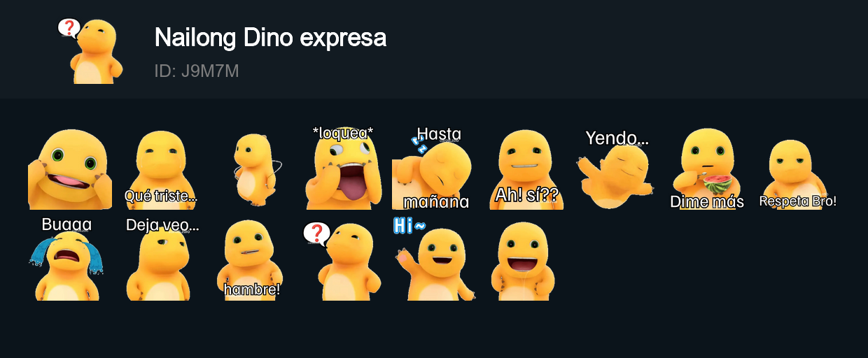Select the last open-mouth laughing sticker
This screenshot has height=358, width=868.
tap(525, 259)
